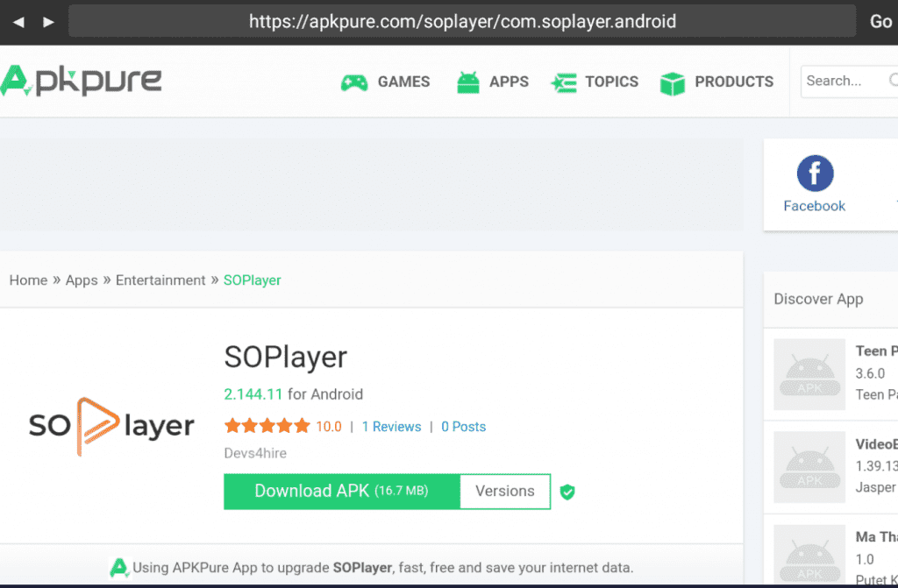898x588 pixels.
Task: Click the Facebook round logo icon
Action: click(x=815, y=174)
